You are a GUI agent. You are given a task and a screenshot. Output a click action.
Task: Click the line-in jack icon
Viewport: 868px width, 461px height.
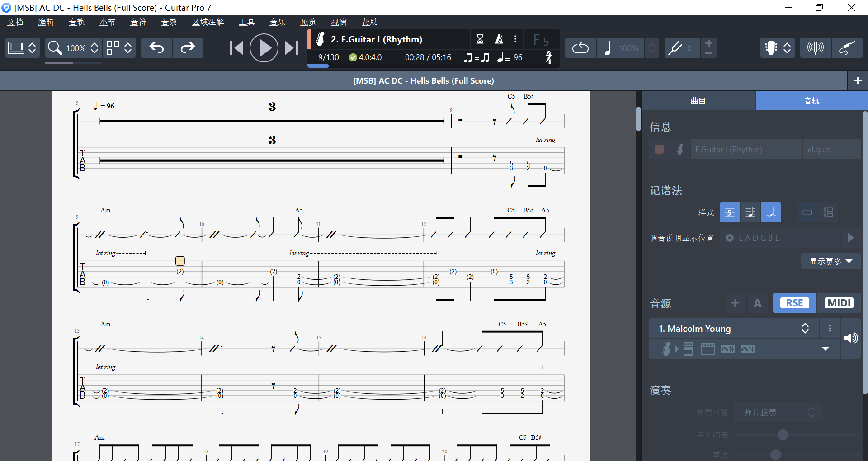pyautogui.click(x=848, y=47)
